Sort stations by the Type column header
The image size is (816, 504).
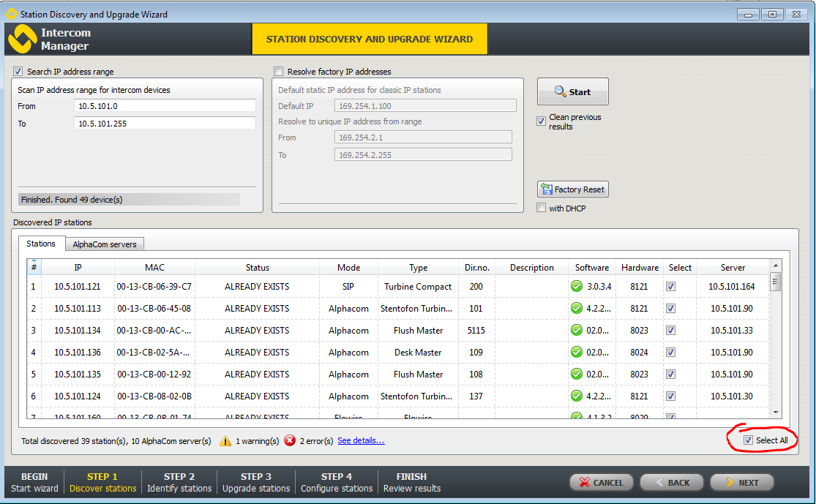(418, 268)
